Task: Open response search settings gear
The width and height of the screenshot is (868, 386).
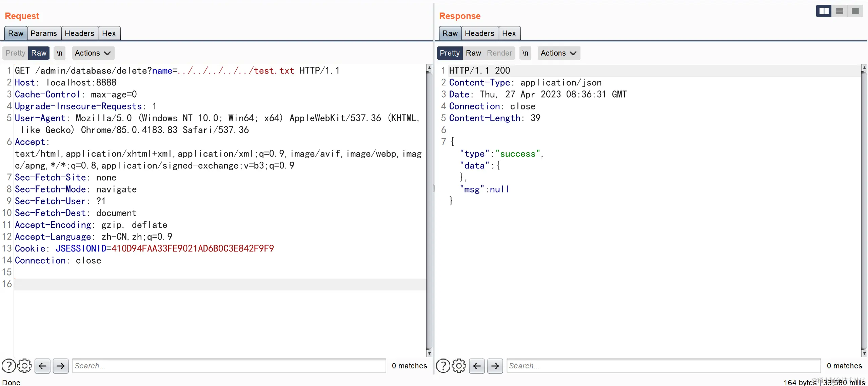Action: pyautogui.click(x=459, y=366)
